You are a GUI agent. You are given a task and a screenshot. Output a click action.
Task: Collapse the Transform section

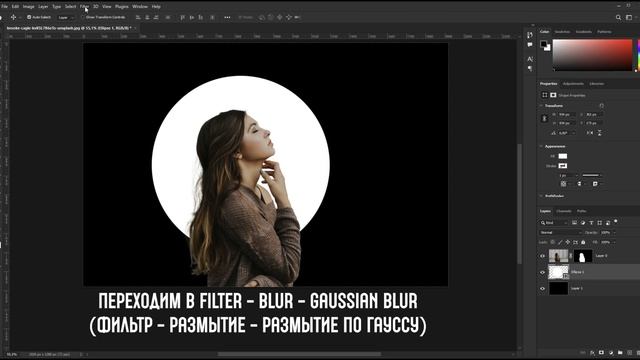pos(542,106)
